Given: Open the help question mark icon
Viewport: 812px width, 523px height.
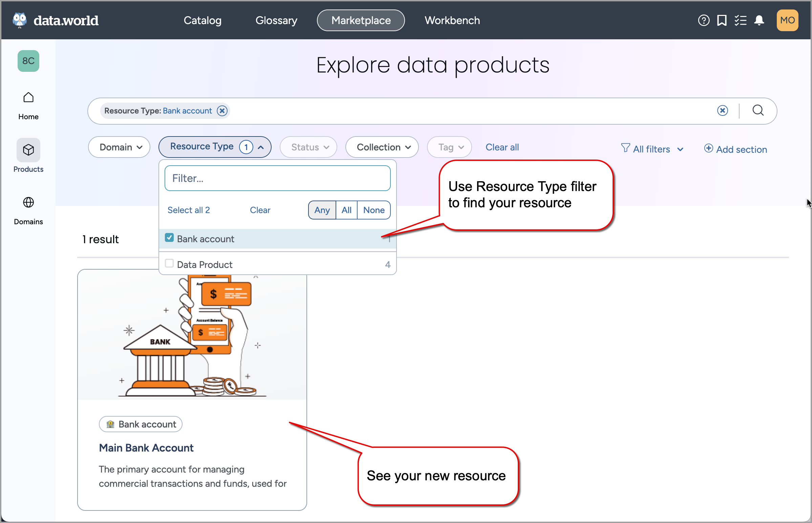Looking at the screenshot, I should [x=704, y=20].
